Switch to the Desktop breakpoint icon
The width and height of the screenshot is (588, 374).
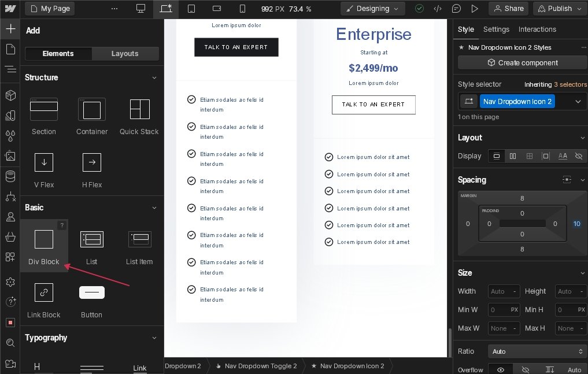140,9
